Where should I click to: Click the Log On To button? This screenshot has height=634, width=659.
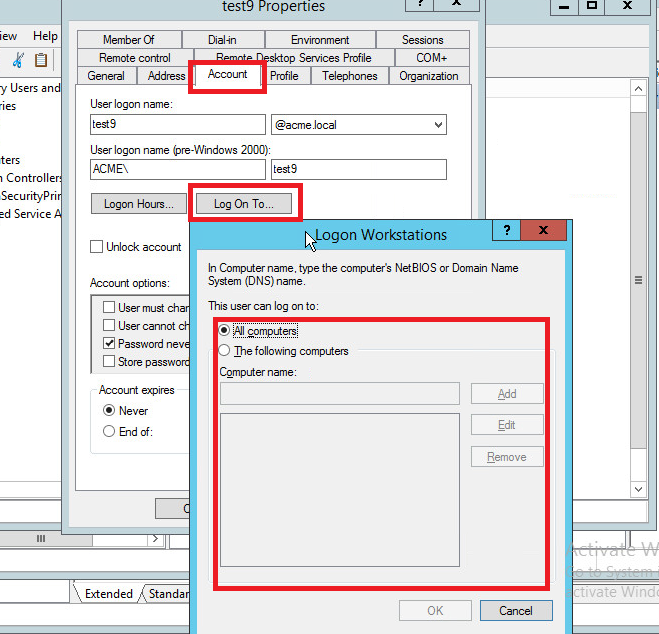pyautogui.click(x=244, y=204)
